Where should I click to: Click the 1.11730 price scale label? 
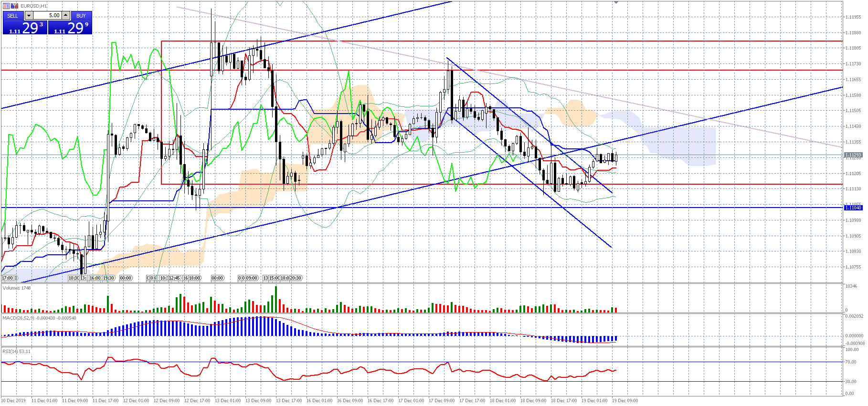(x=853, y=63)
